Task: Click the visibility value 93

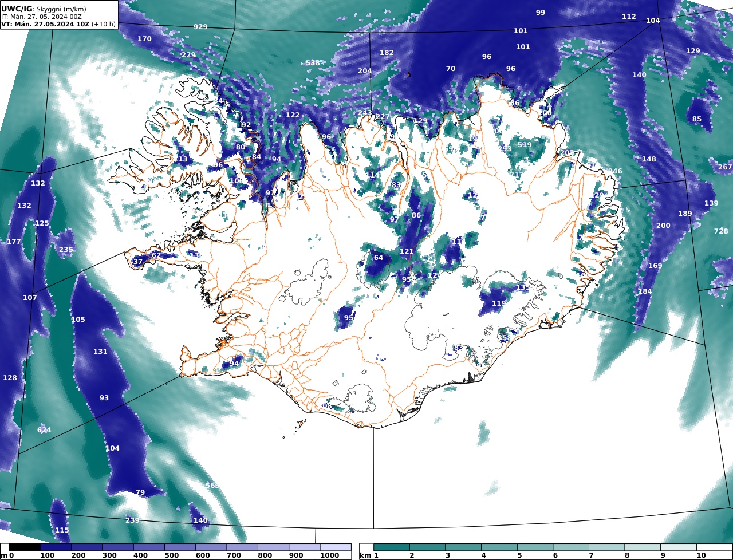Action: coord(104,398)
